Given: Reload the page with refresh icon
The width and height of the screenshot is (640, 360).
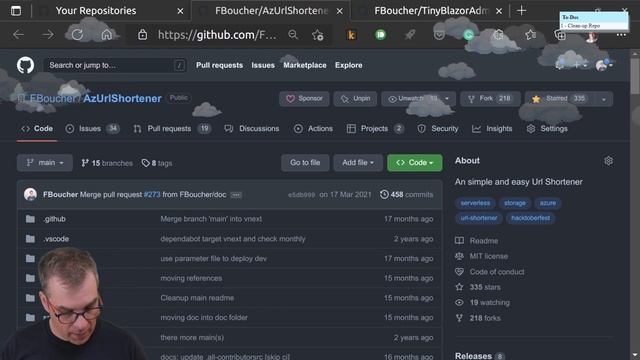Looking at the screenshot, I should 77,35.
